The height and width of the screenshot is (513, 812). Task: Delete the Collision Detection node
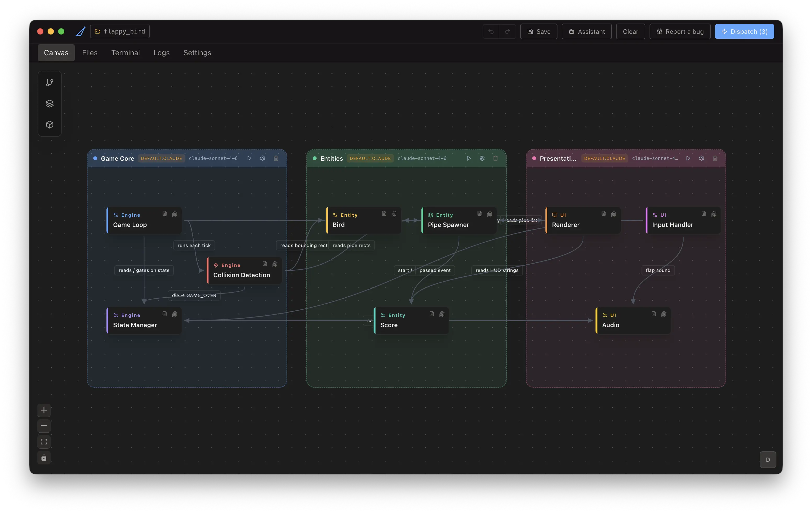(275, 264)
